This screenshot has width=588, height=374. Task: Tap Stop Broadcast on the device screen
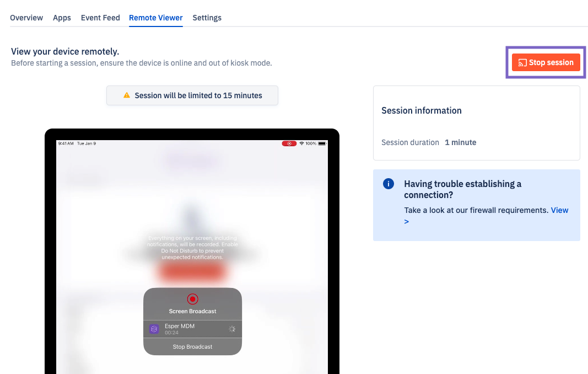tap(192, 346)
